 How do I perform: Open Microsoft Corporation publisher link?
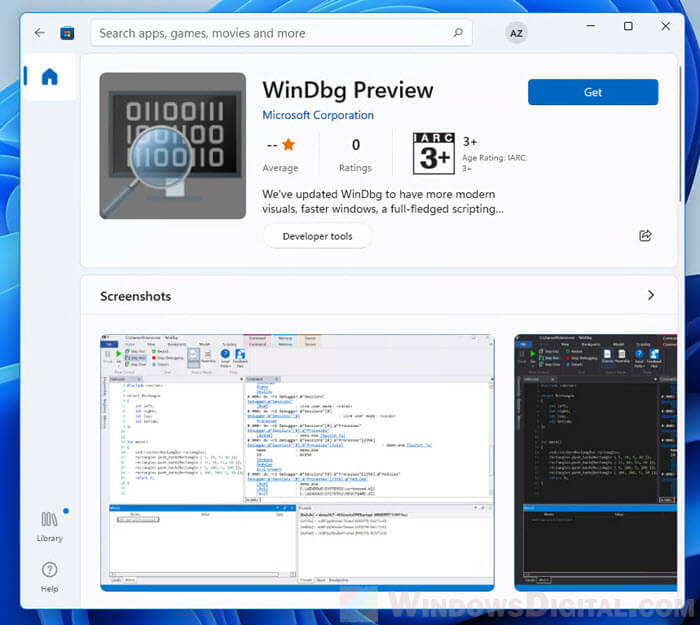point(318,115)
